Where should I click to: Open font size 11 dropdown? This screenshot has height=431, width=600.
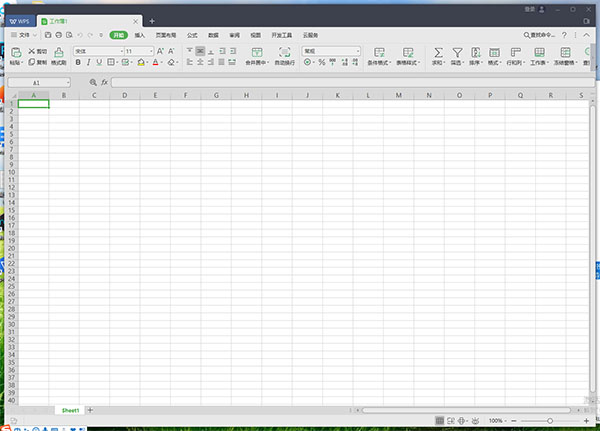(151, 51)
